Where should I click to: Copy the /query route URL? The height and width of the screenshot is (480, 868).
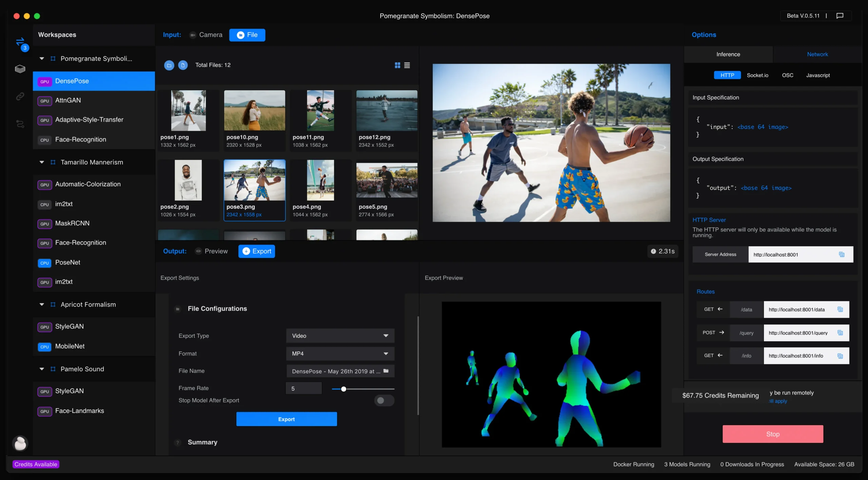coord(840,333)
